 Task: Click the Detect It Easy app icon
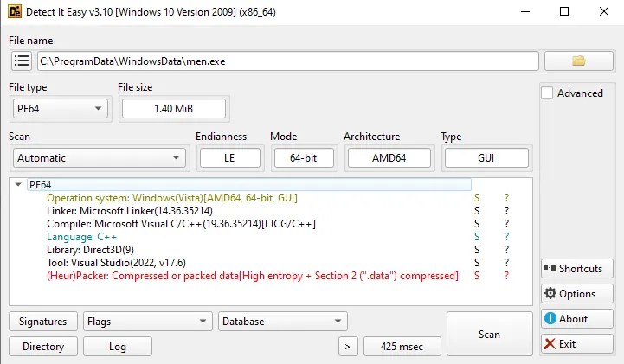click(x=15, y=11)
